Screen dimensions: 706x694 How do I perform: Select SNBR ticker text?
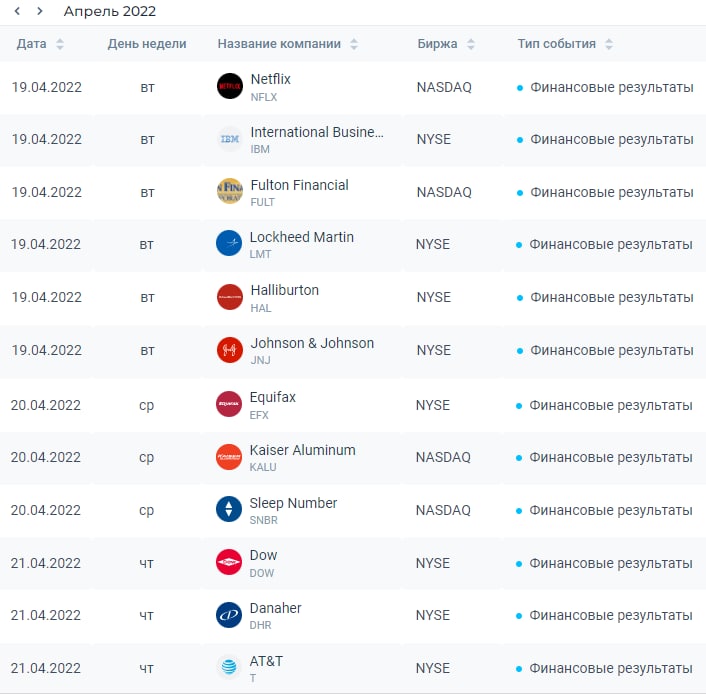click(263, 521)
